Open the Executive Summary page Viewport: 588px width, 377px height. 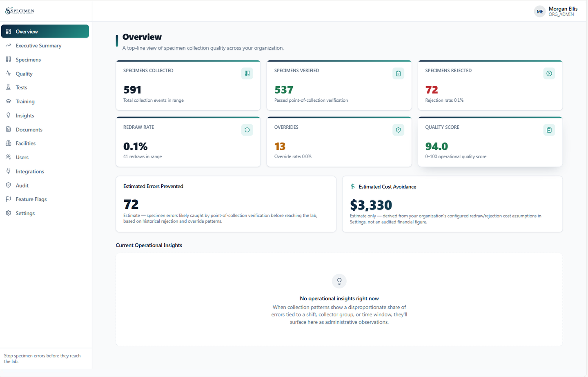pos(45,46)
